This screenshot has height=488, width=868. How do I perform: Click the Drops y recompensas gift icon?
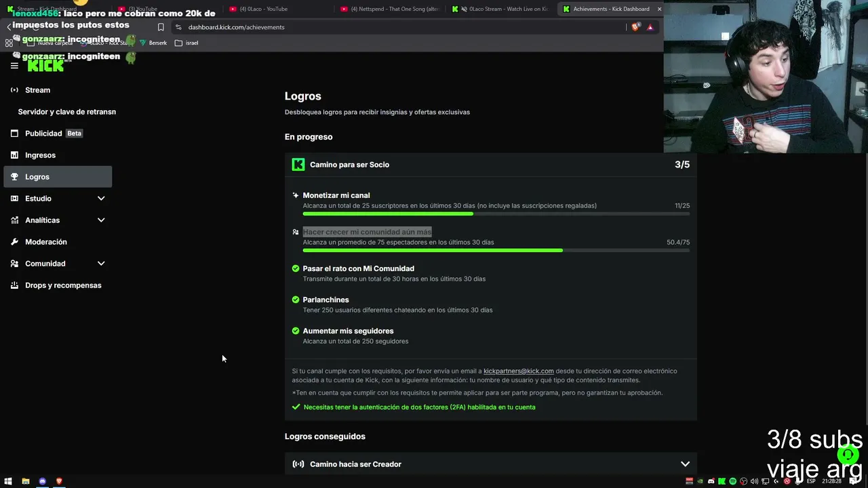[14, 285]
